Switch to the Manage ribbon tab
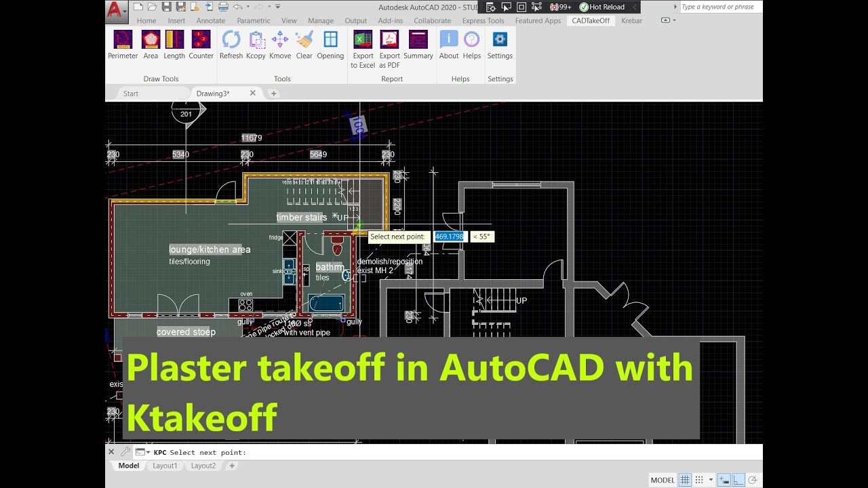Image resolution: width=868 pixels, height=488 pixels. (x=321, y=20)
